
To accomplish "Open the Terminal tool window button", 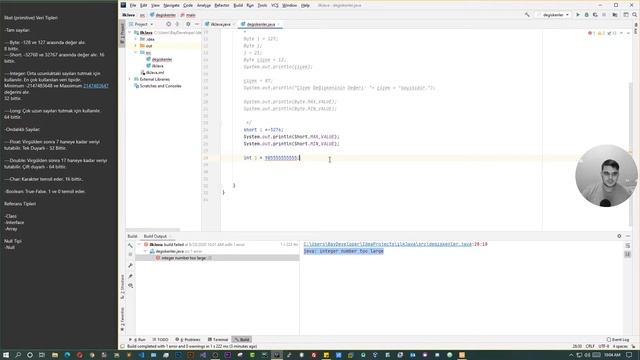I will [218, 340].
